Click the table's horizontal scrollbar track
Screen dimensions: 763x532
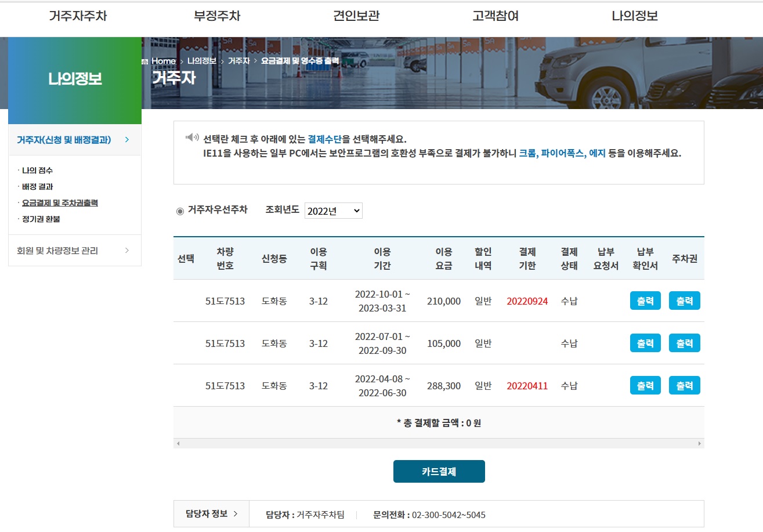[x=439, y=443]
